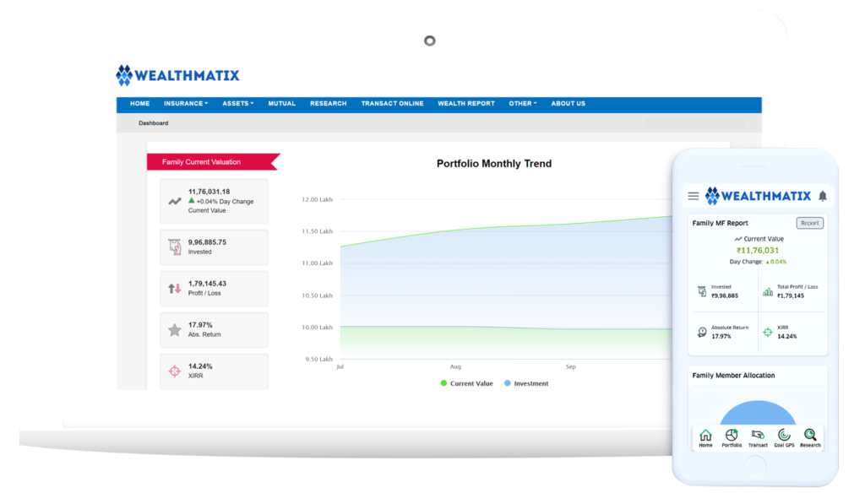Click the Wealthmatix logo in phone header

(758, 196)
